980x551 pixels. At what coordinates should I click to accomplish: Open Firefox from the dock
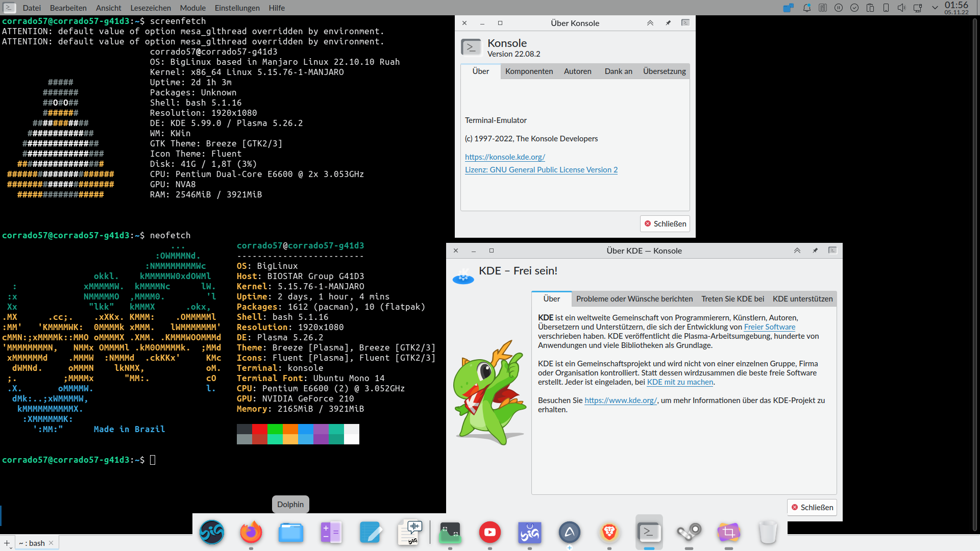click(251, 532)
